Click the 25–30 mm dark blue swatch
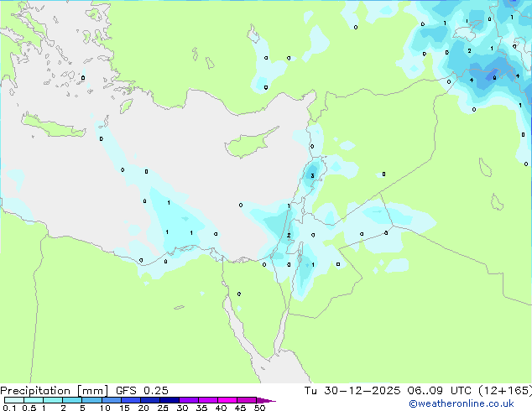This screenshot has height=411, width=532. tap(169, 400)
